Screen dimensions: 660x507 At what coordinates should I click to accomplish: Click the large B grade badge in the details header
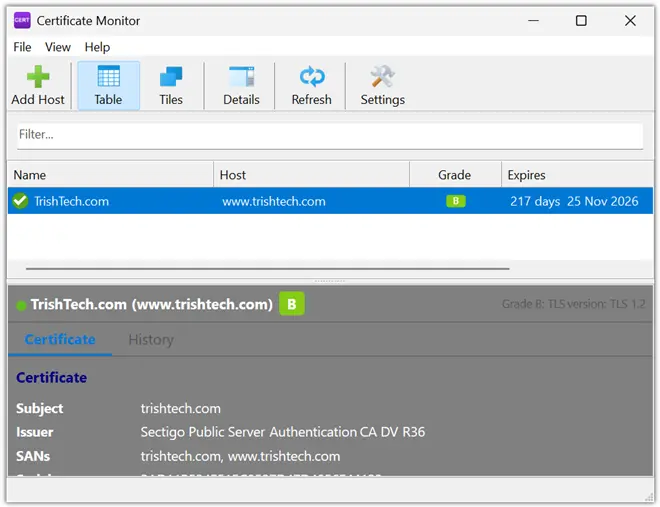click(292, 304)
